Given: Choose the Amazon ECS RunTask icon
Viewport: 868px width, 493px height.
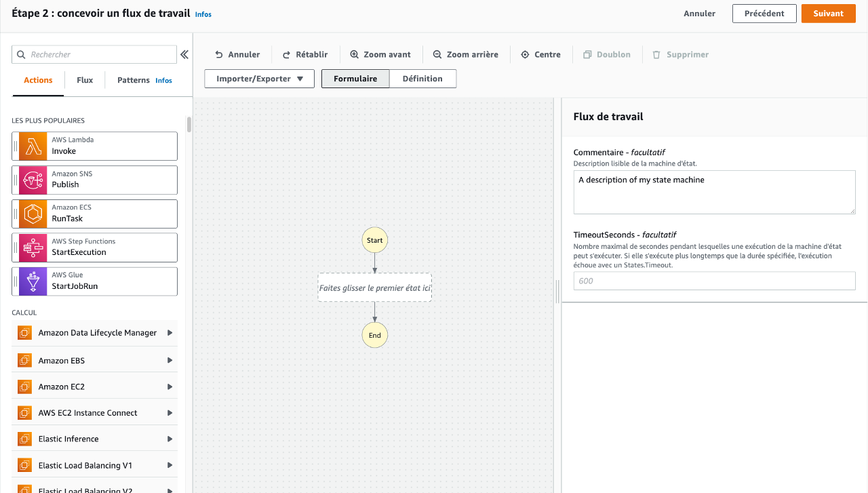Looking at the screenshot, I should click(33, 214).
